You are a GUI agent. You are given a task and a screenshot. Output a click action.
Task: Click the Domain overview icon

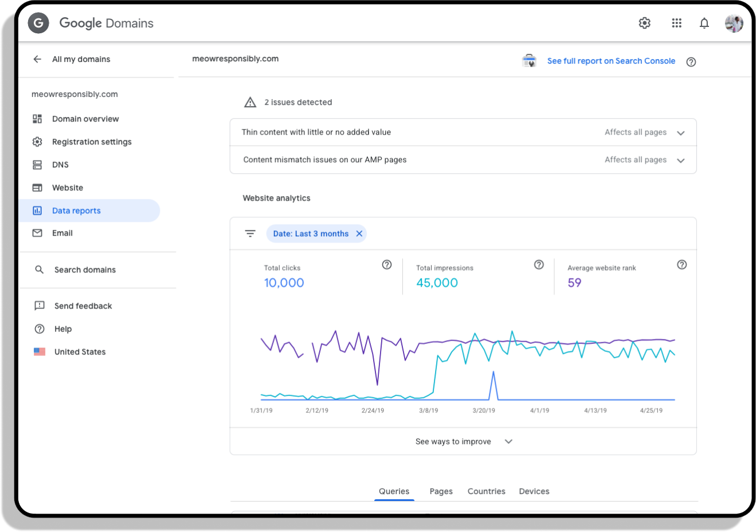tap(37, 119)
